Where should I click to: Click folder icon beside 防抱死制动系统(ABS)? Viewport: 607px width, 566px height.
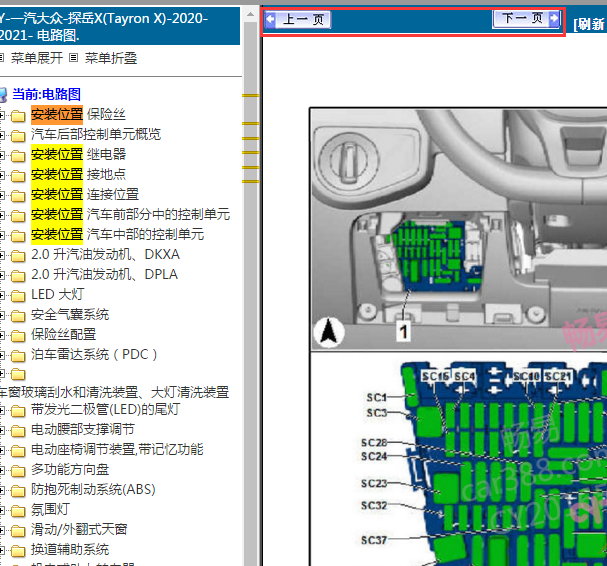[x=18, y=491]
